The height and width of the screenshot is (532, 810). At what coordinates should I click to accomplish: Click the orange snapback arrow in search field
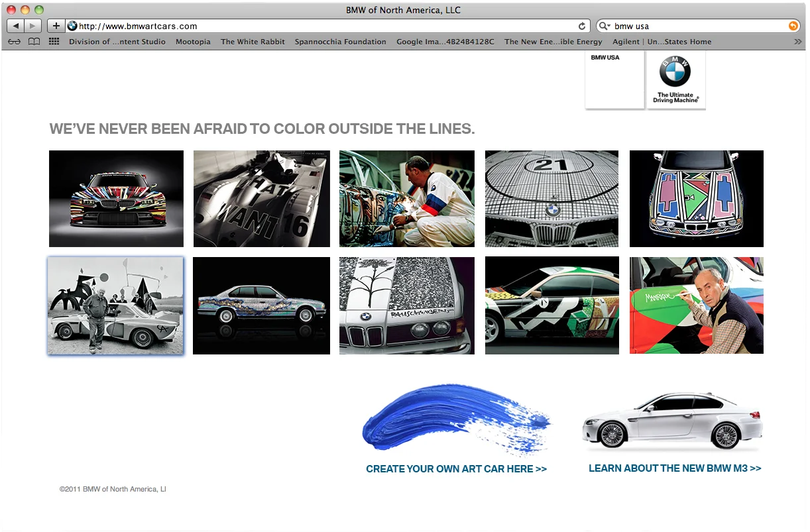pos(793,27)
